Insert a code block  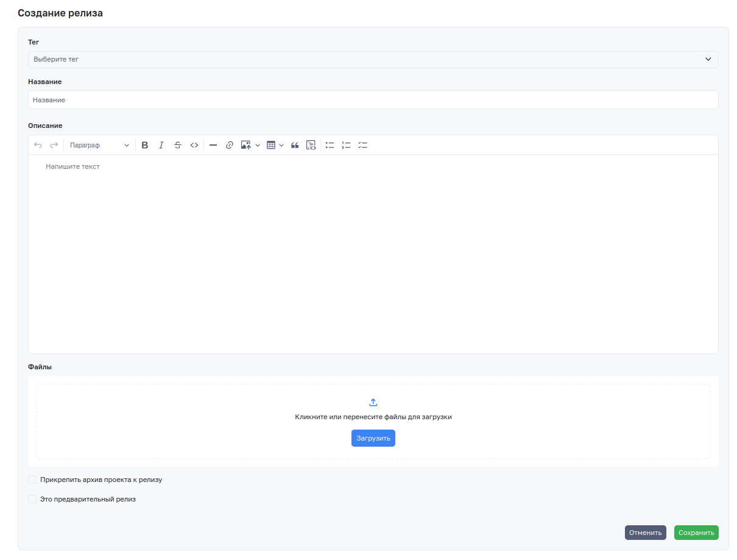[311, 145]
